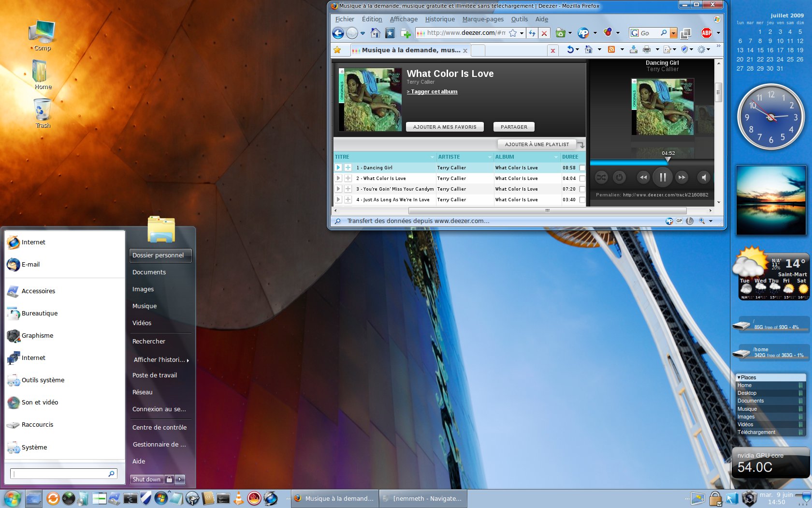Open new tab with green plus icon
The width and height of the screenshot is (812, 508).
(406, 33)
